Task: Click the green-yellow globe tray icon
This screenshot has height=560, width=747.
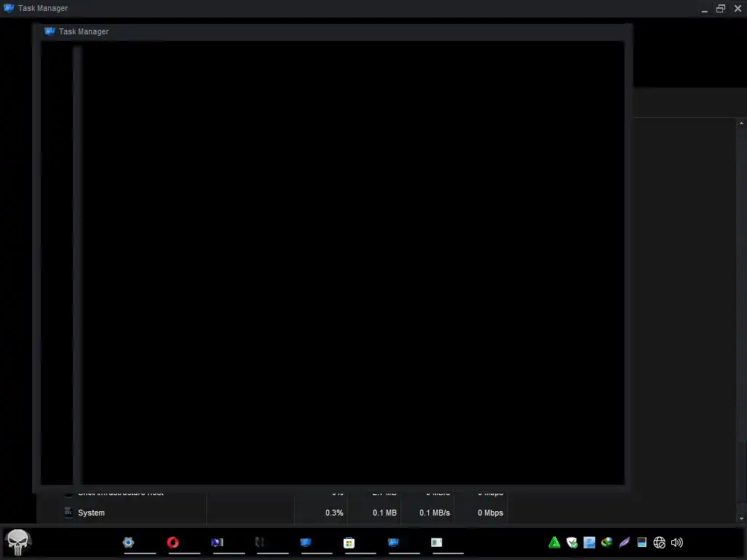Action: [x=606, y=542]
